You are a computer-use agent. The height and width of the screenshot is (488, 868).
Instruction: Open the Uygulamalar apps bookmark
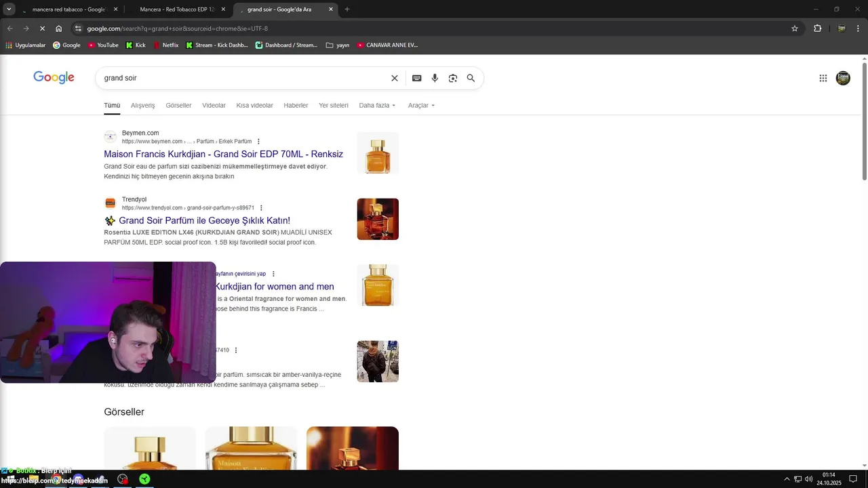coord(25,45)
